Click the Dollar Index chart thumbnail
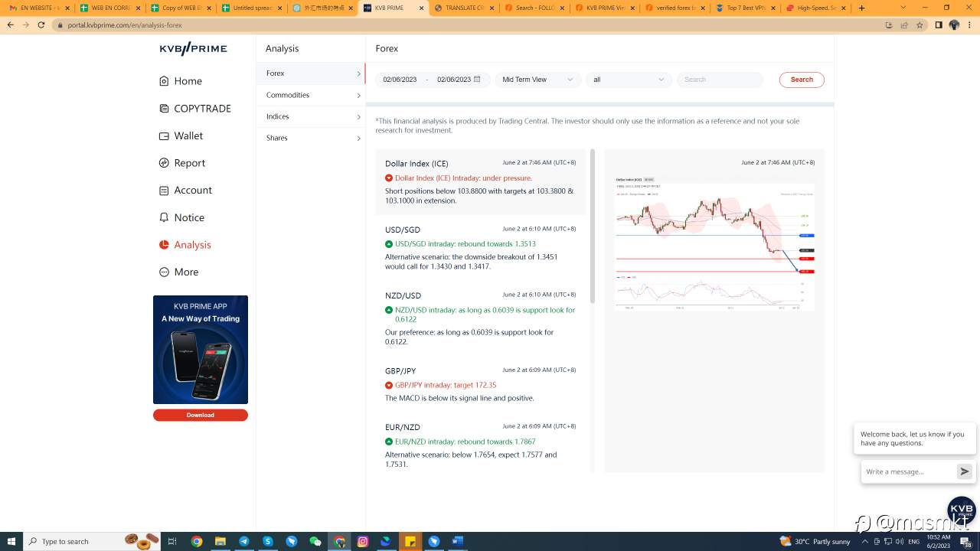This screenshot has width=980, height=551. click(714, 243)
